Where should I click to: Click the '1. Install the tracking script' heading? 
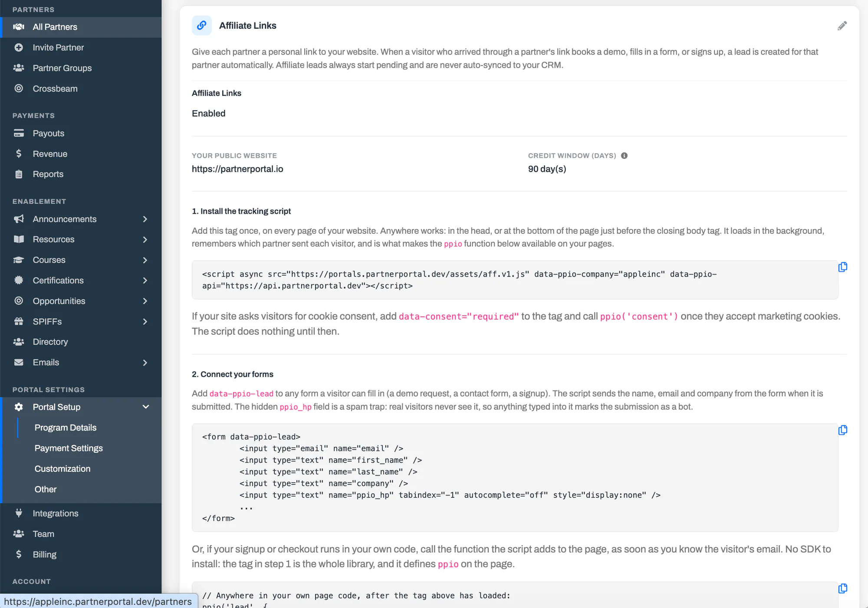[x=241, y=211]
